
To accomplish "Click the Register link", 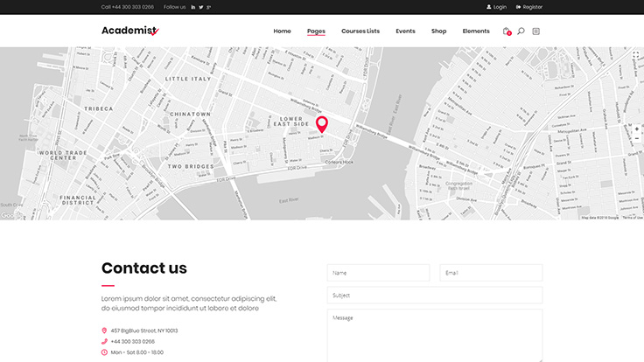I will tap(529, 7).
